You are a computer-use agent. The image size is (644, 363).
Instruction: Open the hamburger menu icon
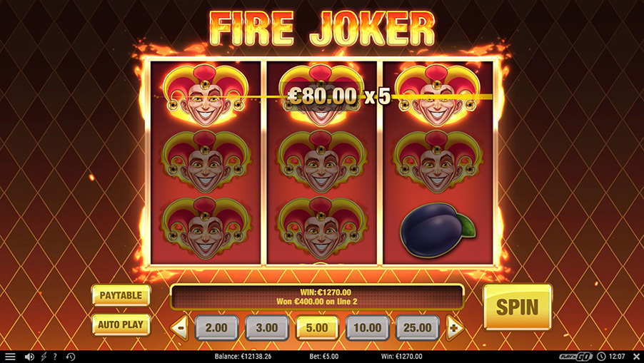[x=10, y=357]
